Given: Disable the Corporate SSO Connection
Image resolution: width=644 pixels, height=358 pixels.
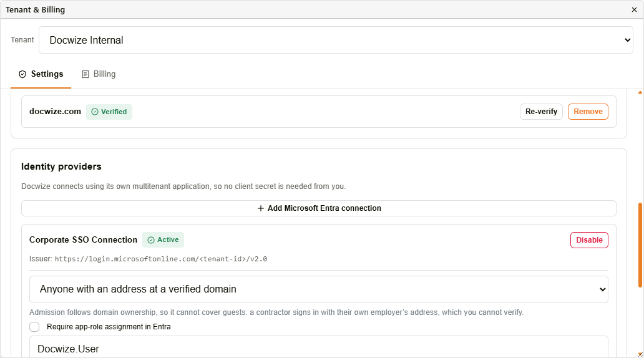Looking at the screenshot, I should pyautogui.click(x=589, y=240).
